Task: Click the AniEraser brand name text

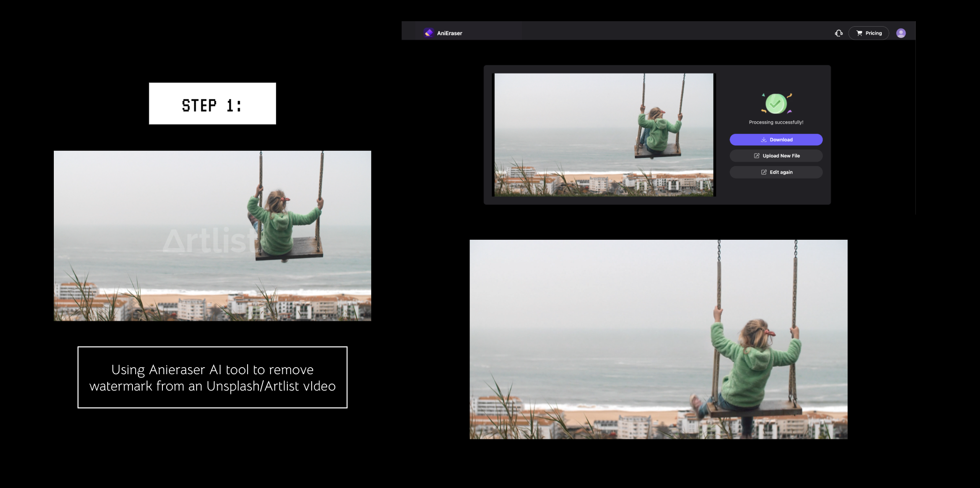Action: (449, 33)
